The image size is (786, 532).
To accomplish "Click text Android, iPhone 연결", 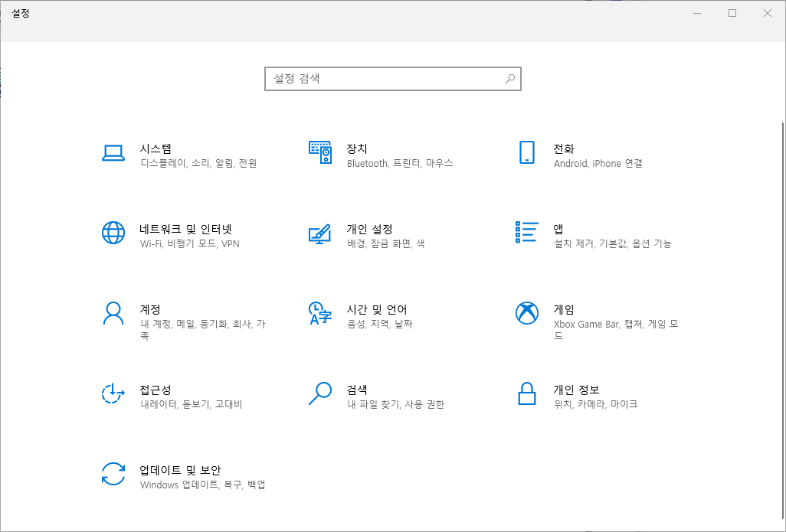I will 598,163.
